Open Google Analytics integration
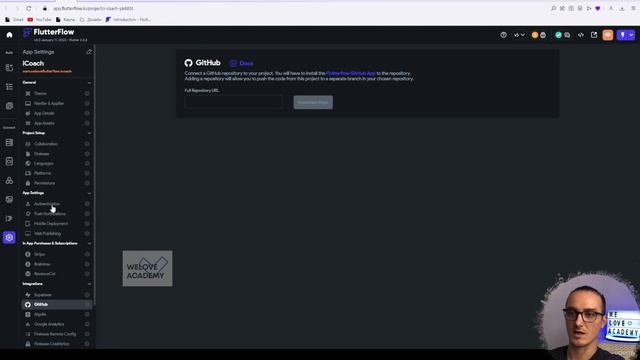 click(x=57, y=324)
